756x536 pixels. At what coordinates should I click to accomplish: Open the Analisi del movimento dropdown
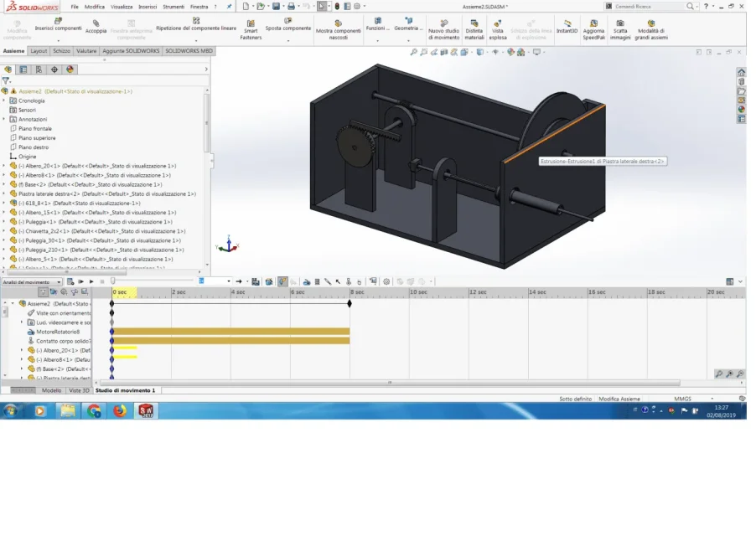tap(32, 281)
